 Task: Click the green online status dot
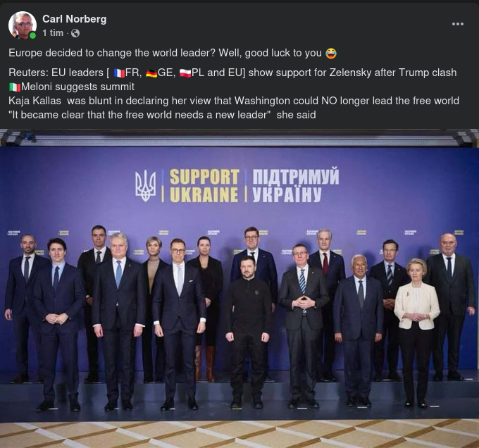pos(32,35)
